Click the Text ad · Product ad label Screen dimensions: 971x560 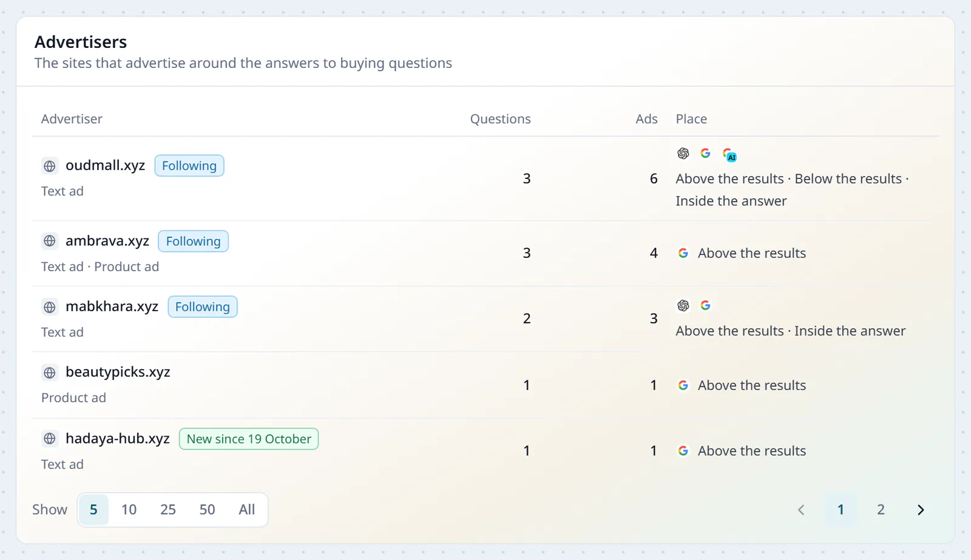[100, 267]
